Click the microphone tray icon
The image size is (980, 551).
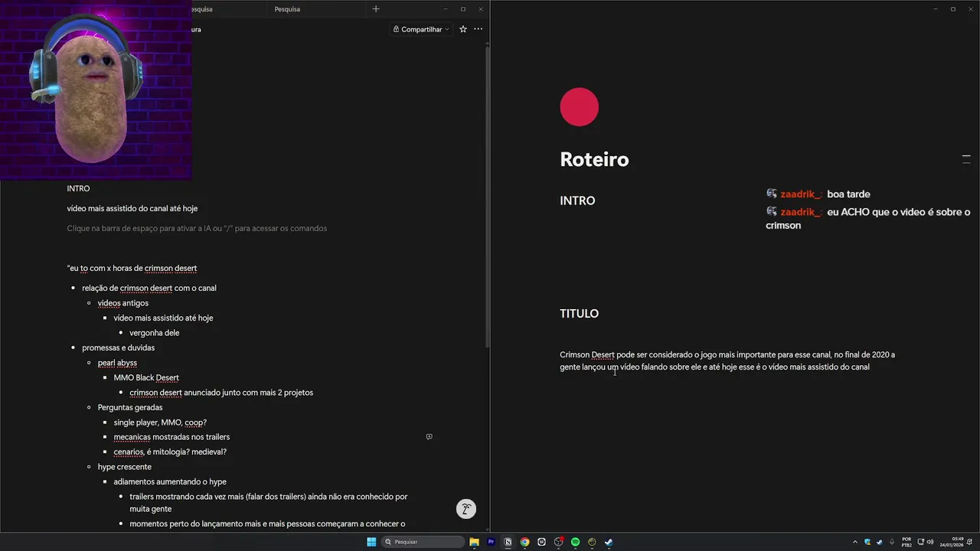892,542
